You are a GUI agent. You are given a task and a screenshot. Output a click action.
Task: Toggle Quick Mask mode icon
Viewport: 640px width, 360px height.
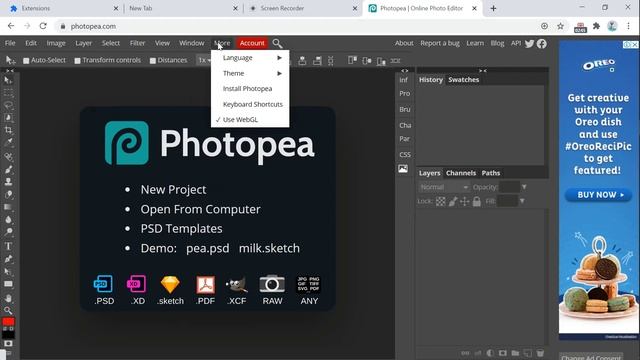click(8, 344)
